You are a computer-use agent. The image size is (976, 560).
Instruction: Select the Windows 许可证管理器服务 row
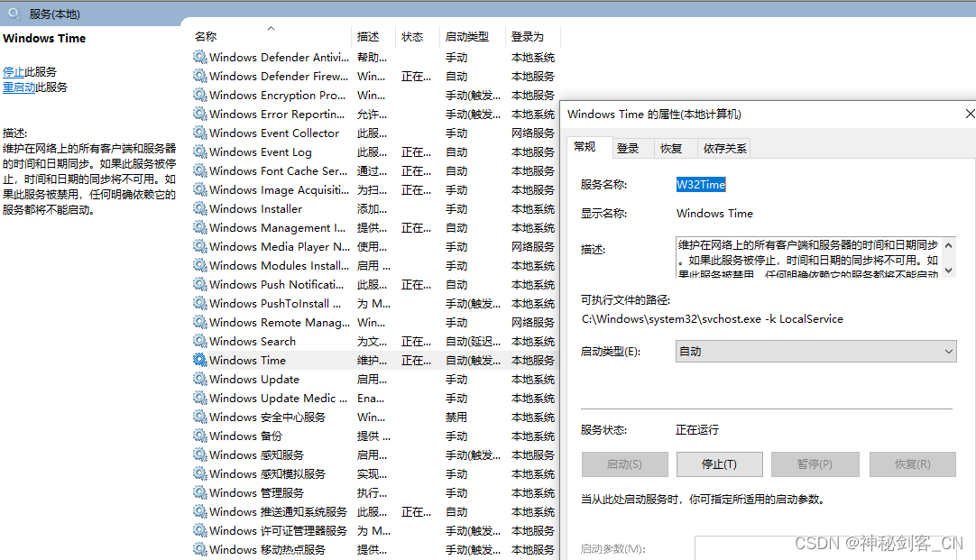pyautogui.click(x=373, y=531)
